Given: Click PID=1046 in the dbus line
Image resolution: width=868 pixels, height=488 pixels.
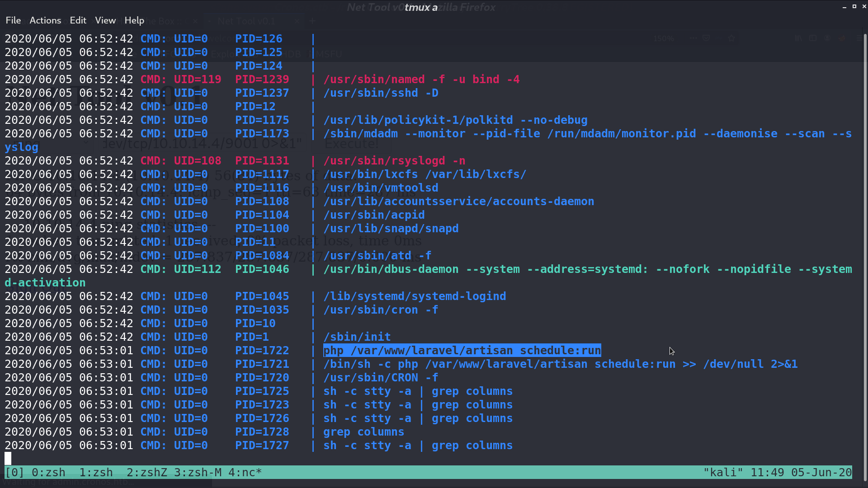Looking at the screenshot, I should point(262,269).
